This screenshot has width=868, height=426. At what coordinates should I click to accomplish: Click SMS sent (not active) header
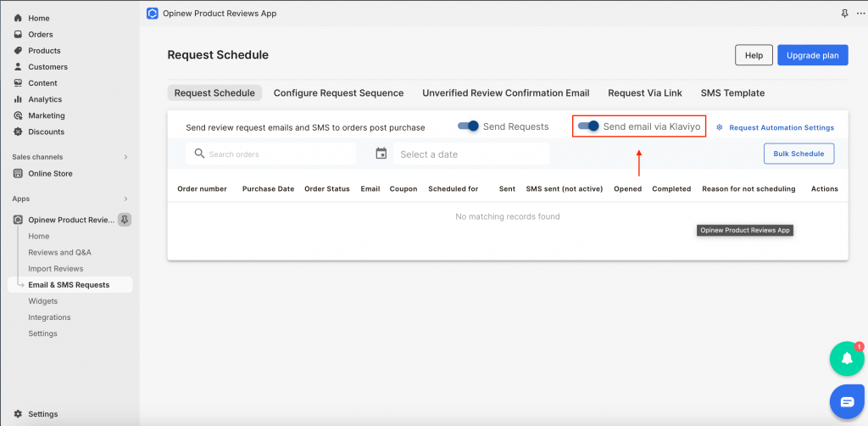564,189
